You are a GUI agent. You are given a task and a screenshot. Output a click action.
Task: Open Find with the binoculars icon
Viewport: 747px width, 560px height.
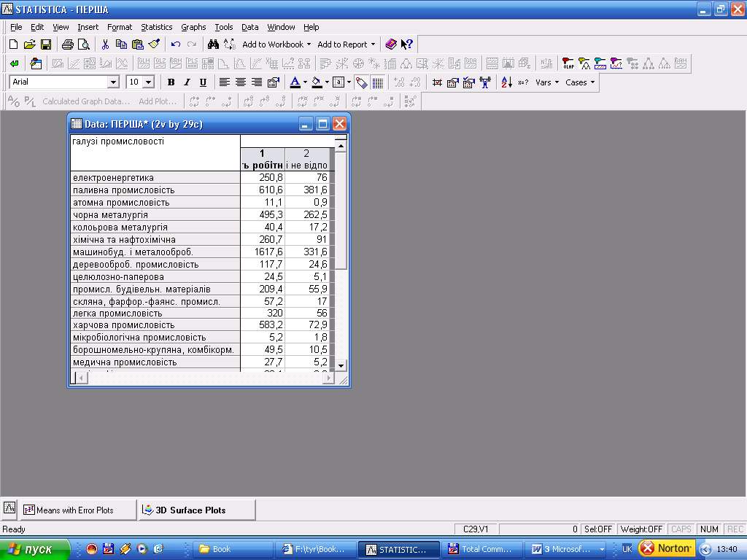click(213, 44)
